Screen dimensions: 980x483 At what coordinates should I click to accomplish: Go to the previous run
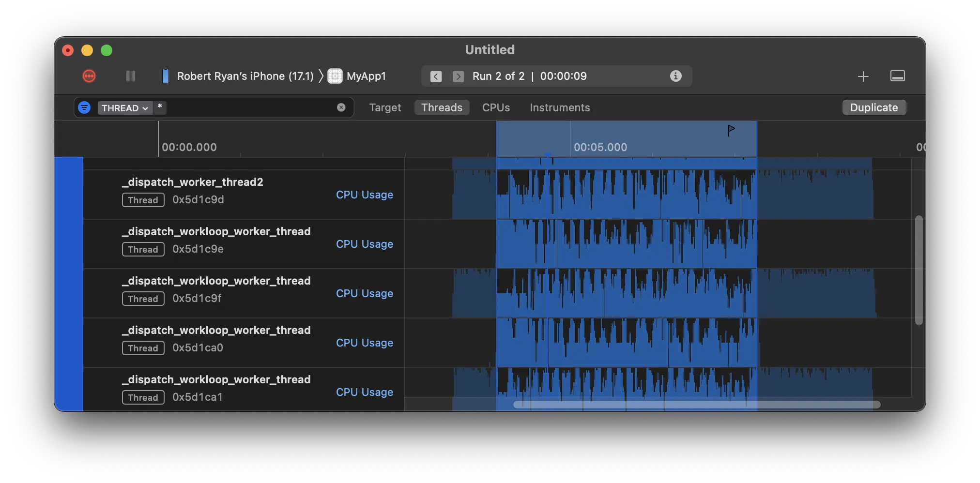click(x=436, y=76)
